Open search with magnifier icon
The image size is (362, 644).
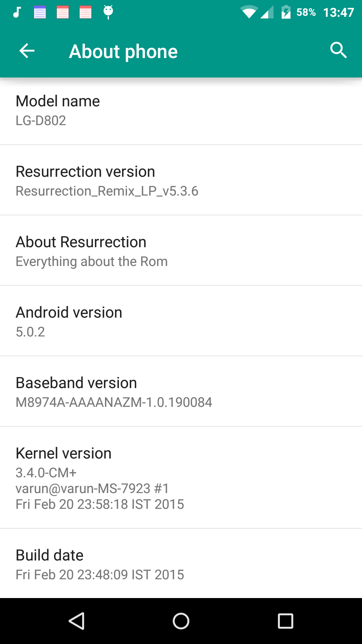tap(339, 50)
